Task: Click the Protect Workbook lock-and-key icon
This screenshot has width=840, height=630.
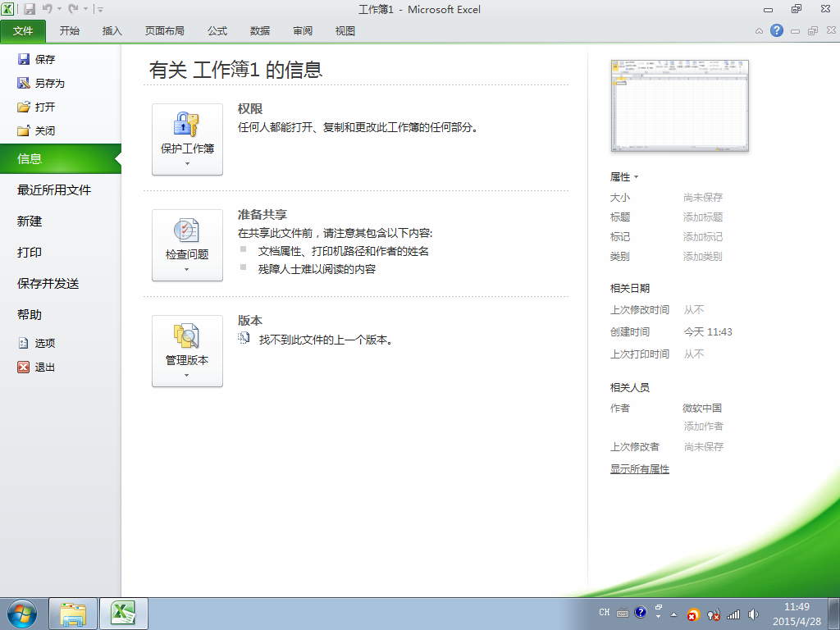Action: (186, 125)
